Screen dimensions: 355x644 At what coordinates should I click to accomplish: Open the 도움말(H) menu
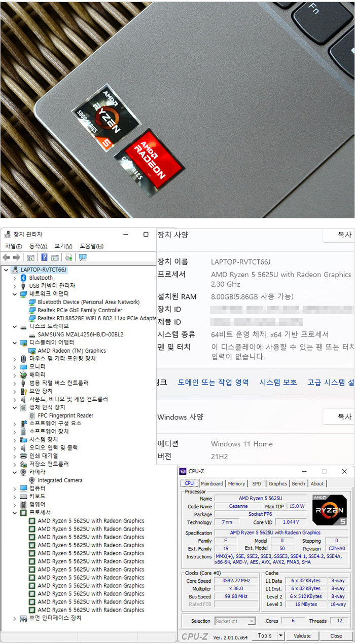point(92,246)
